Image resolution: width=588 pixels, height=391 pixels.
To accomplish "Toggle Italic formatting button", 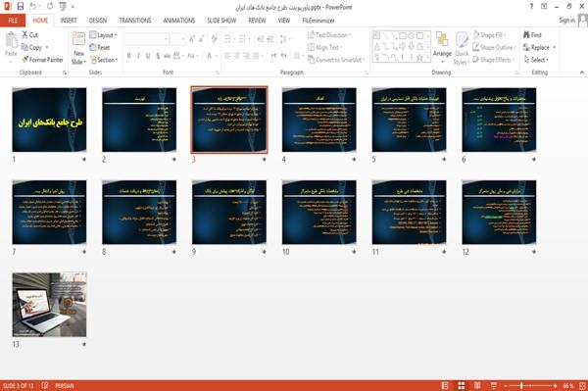I will (138, 56).
